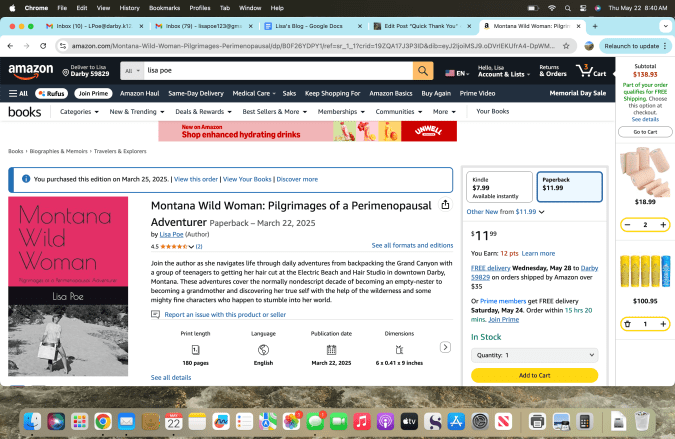Open the All hamburger menu
Screen dimensions: 675x439
(x=18, y=93)
